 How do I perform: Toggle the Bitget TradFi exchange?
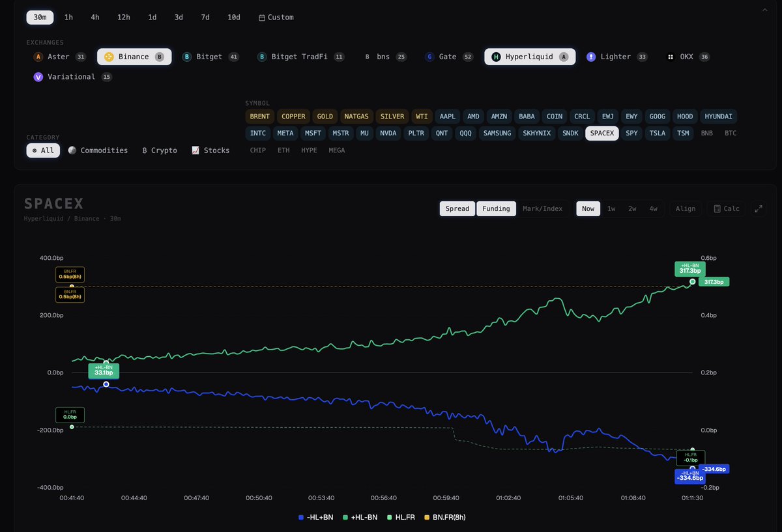301,57
